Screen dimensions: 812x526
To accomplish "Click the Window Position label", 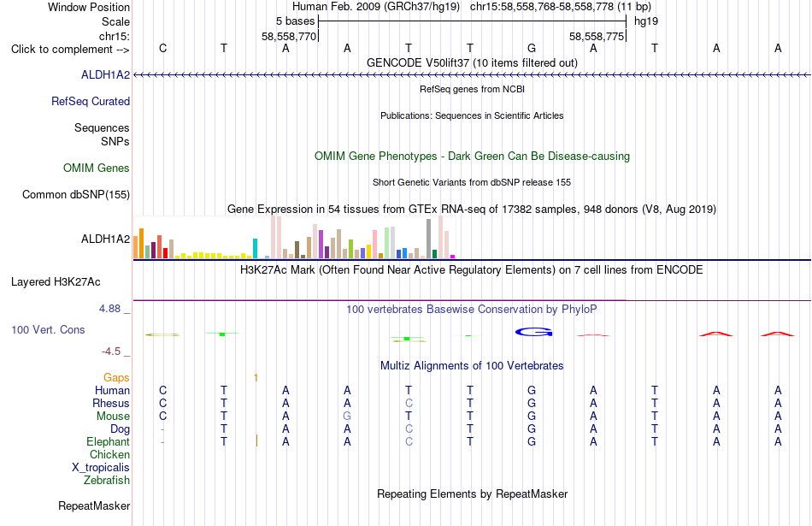I will pos(89,7).
